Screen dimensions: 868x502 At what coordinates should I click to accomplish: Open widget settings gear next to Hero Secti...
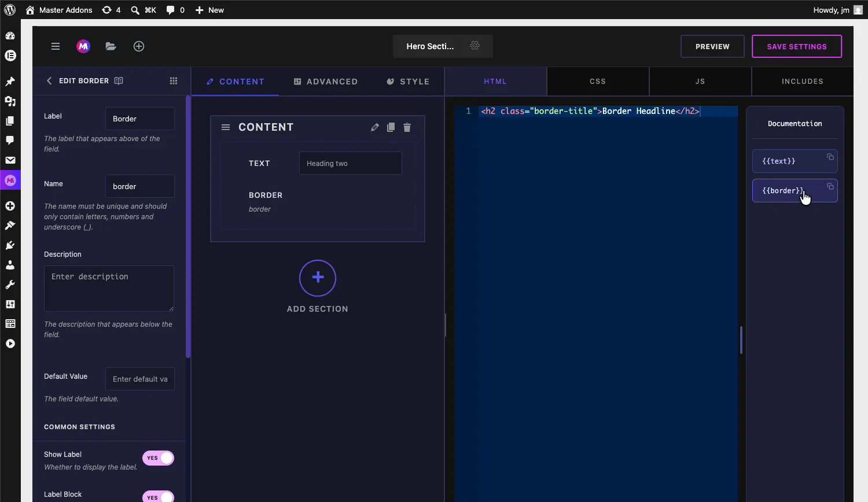tap(475, 46)
